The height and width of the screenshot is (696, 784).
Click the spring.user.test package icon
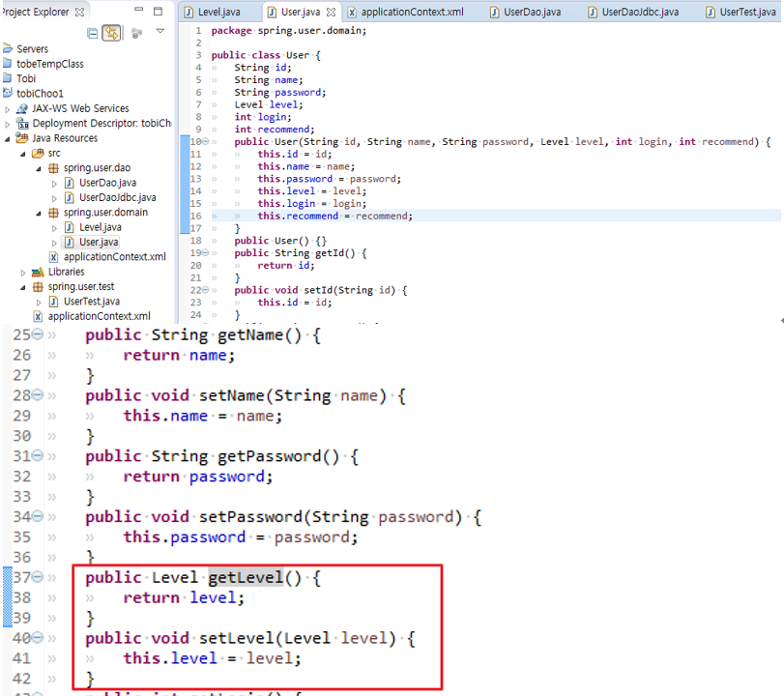click(38, 286)
